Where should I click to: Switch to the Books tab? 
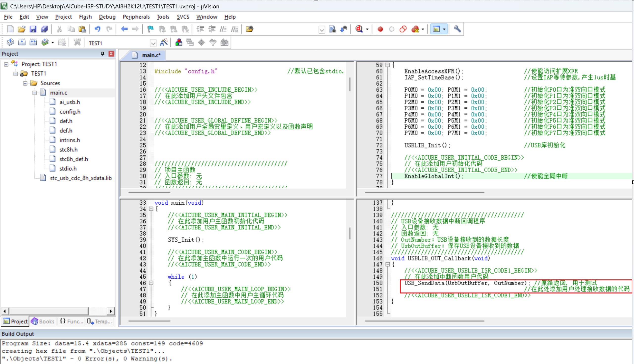pyautogui.click(x=43, y=321)
